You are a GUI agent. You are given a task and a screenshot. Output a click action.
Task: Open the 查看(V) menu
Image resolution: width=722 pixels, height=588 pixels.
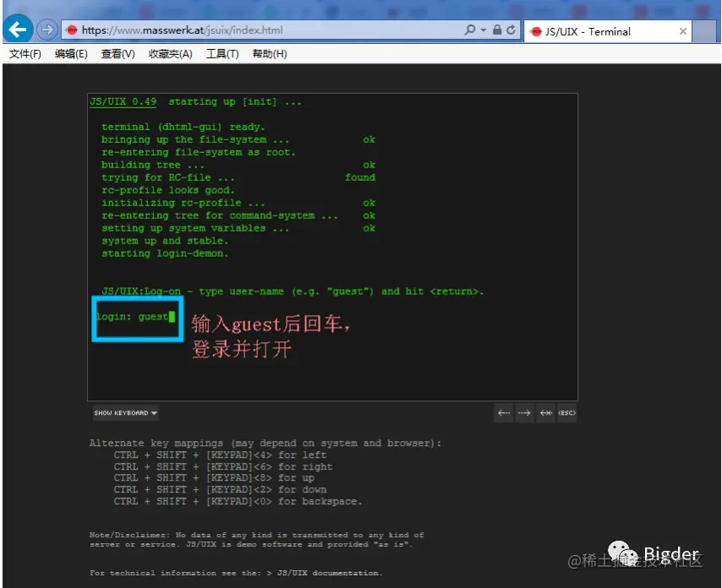tap(118, 54)
